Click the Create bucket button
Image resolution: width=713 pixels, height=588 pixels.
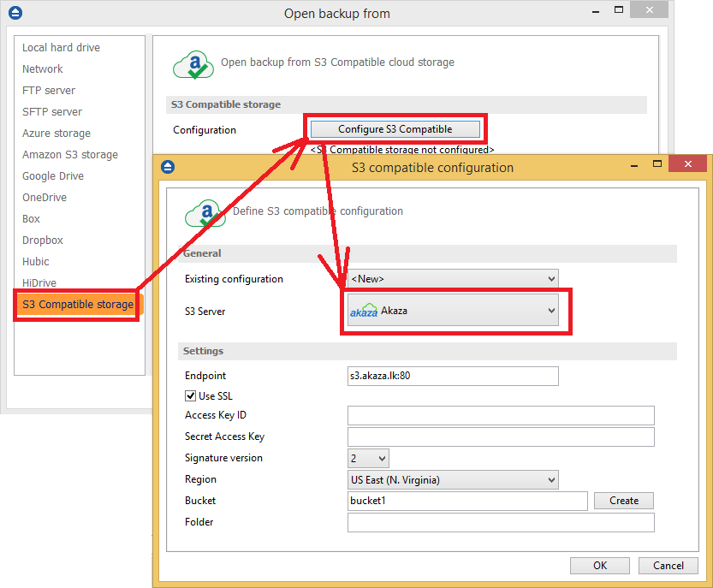click(624, 501)
